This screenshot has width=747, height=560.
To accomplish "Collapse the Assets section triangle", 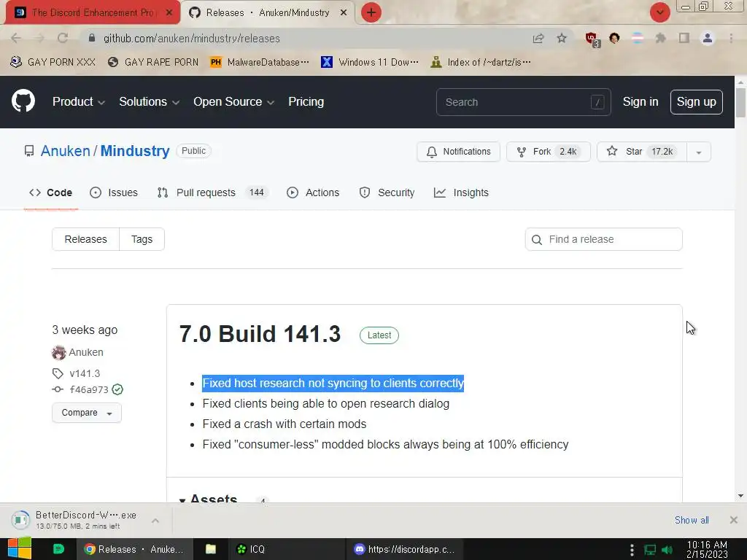I will (182, 499).
